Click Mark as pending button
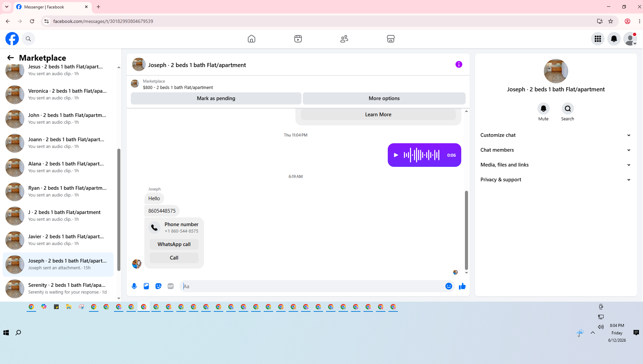 coord(216,98)
